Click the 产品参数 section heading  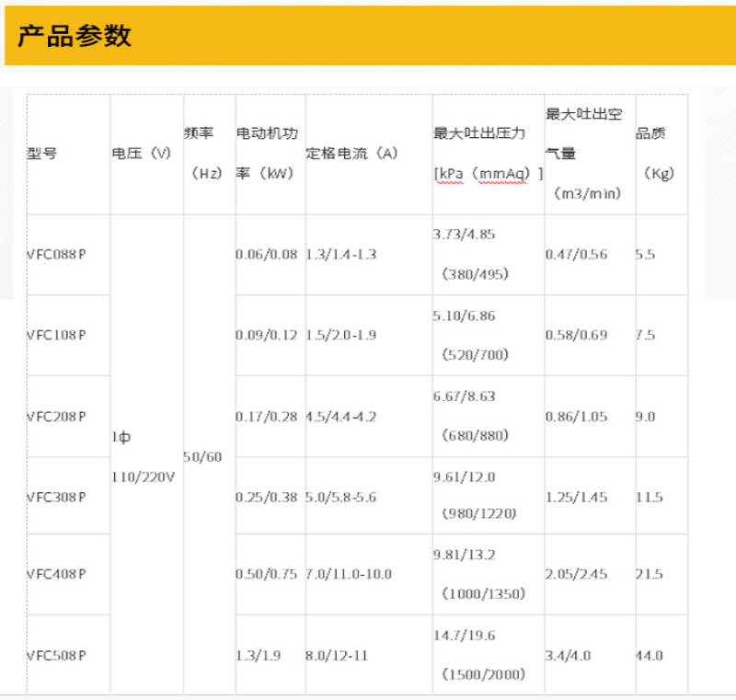point(75,36)
